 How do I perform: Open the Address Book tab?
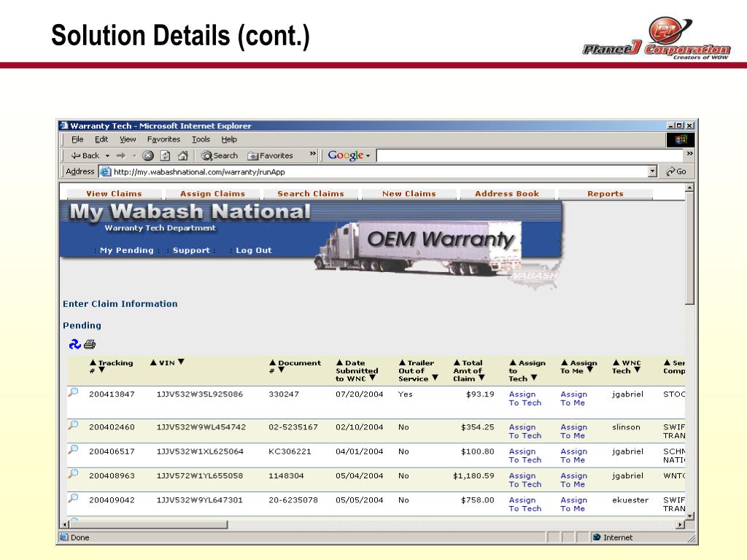(507, 194)
